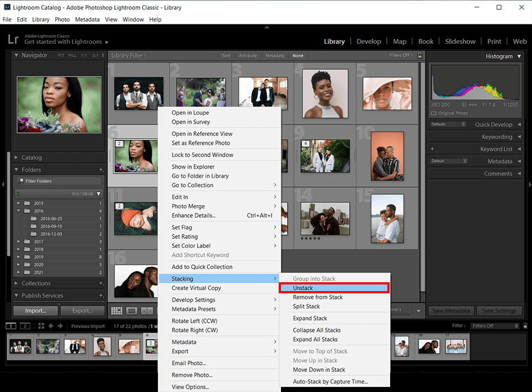Expand the 2015 folder
The image size is (532, 392).
coord(18,203)
